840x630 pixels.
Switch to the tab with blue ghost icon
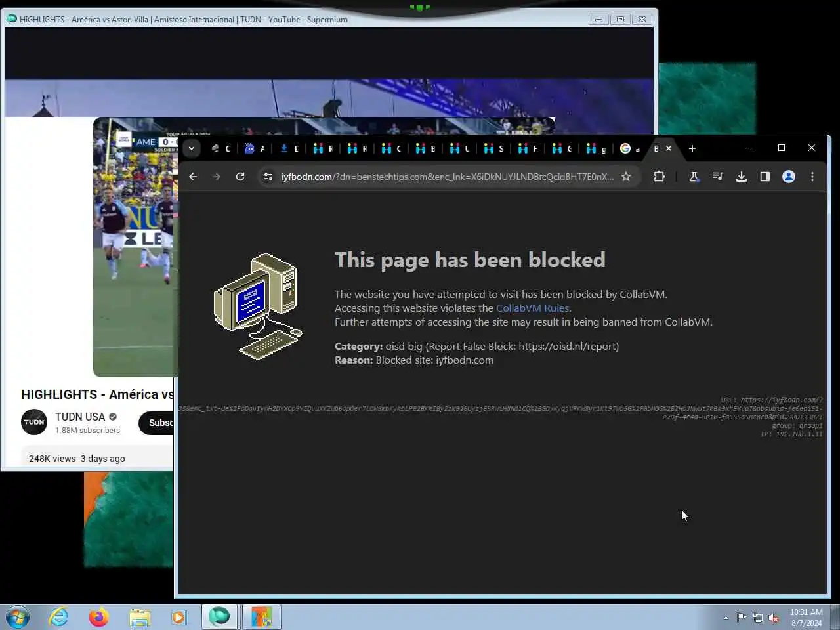point(255,149)
